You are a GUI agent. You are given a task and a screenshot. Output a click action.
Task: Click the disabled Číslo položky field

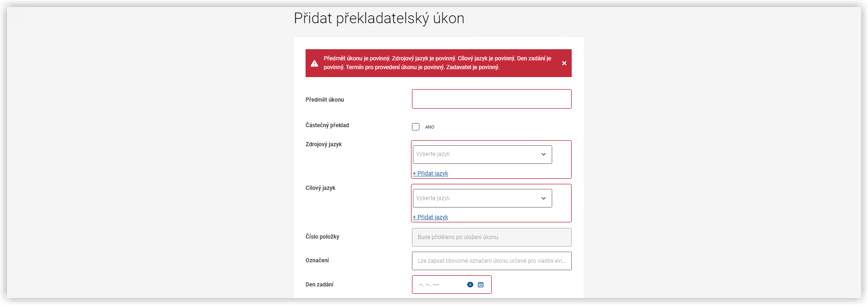pyautogui.click(x=492, y=237)
